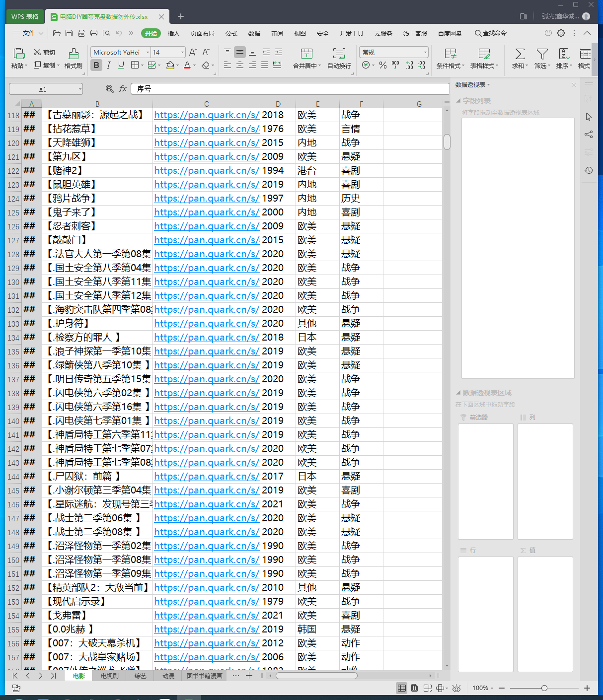Click the Cut scissors icon
The width and height of the screenshot is (603, 700).
(x=37, y=52)
